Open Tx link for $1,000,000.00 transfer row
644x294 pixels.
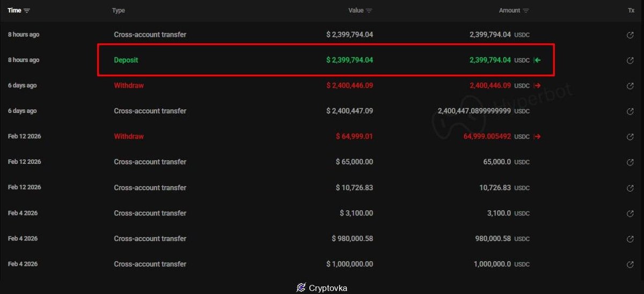coord(630,264)
